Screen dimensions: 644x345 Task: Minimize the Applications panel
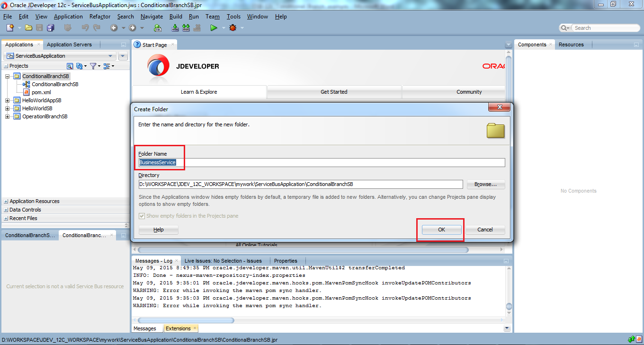124,45
